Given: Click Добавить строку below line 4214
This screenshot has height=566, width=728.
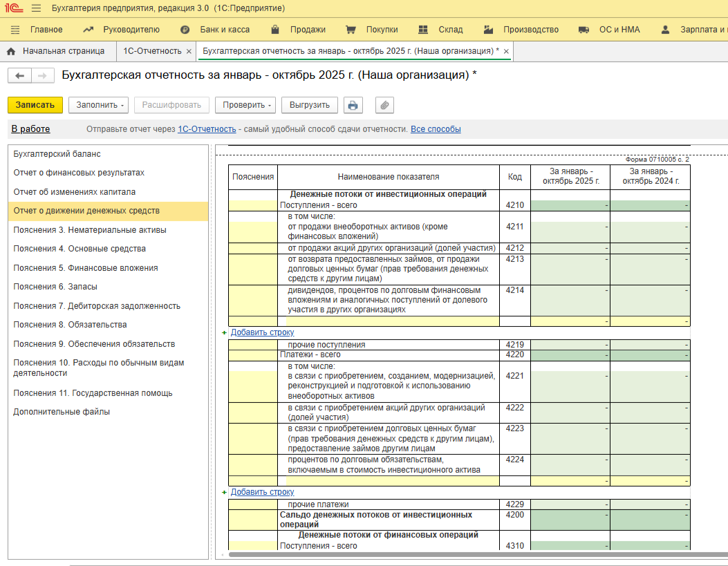Looking at the screenshot, I should [262, 332].
